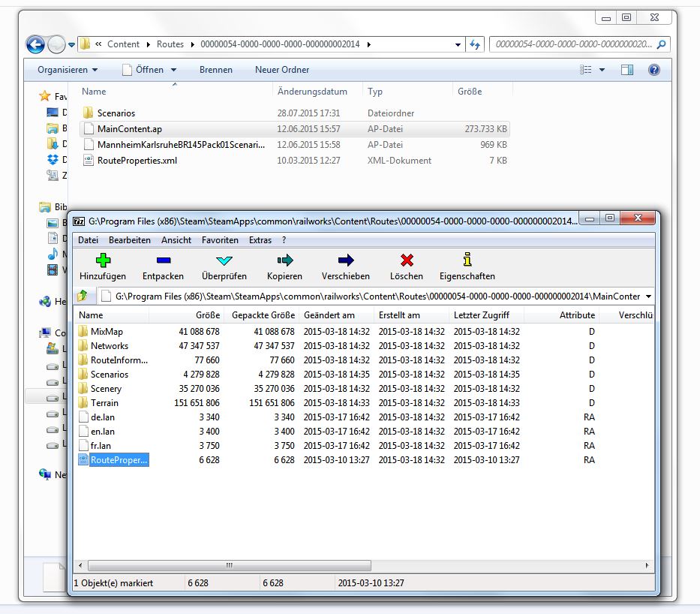Open the Ansicht menu

point(176,239)
